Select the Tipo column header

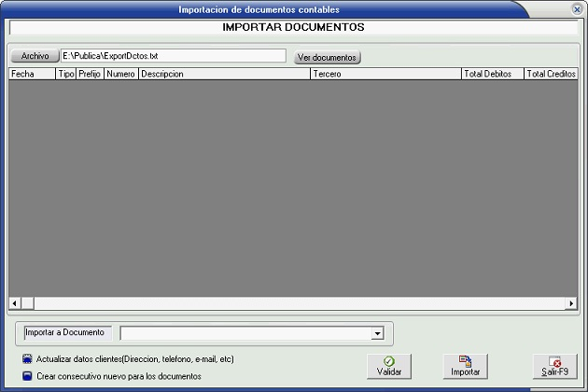click(66, 74)
